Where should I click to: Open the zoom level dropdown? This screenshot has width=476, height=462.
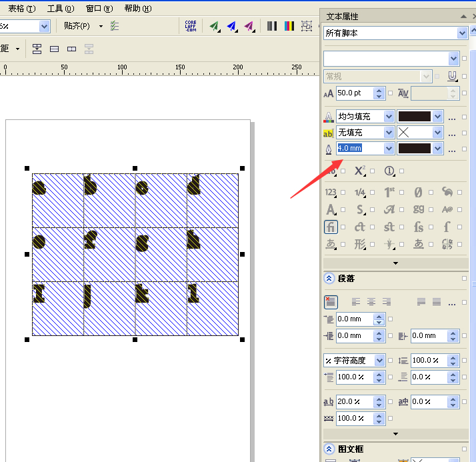click(44, 27)
